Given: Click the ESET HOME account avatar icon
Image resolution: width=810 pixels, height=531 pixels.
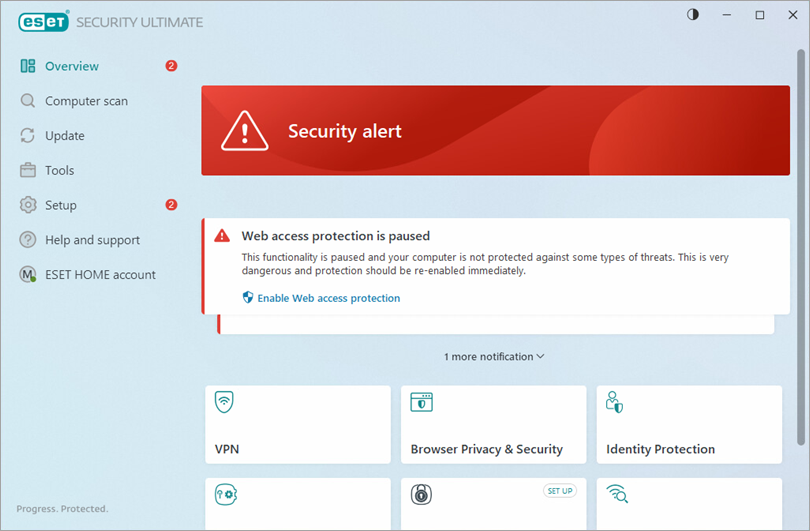Looking at the screenshot, I should pyautogui.click(x=28, y=274).
